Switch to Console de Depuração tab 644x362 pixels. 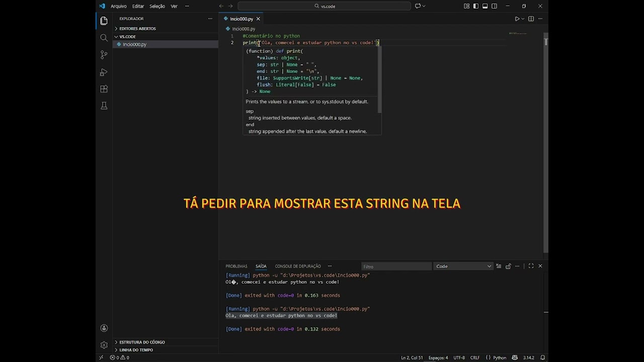tap(298, 266)
